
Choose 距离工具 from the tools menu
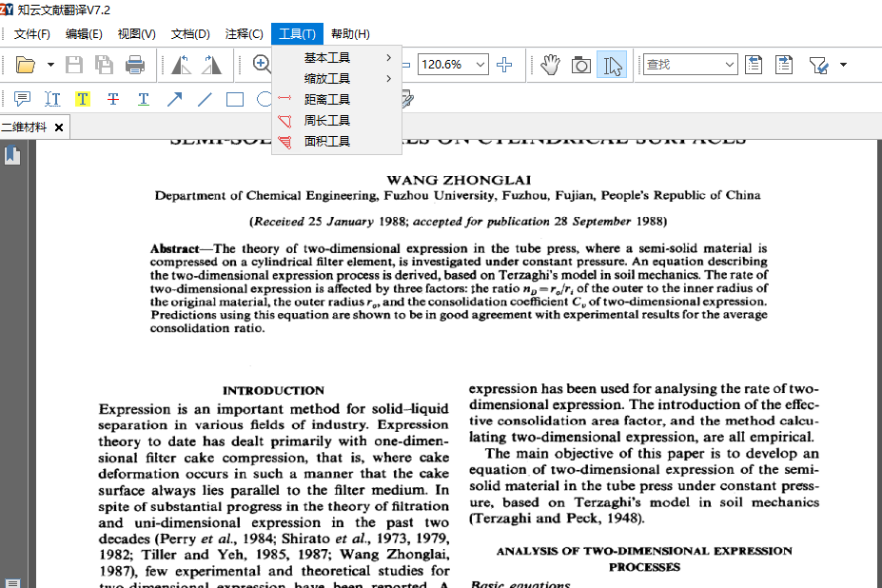tap(337, 100)
